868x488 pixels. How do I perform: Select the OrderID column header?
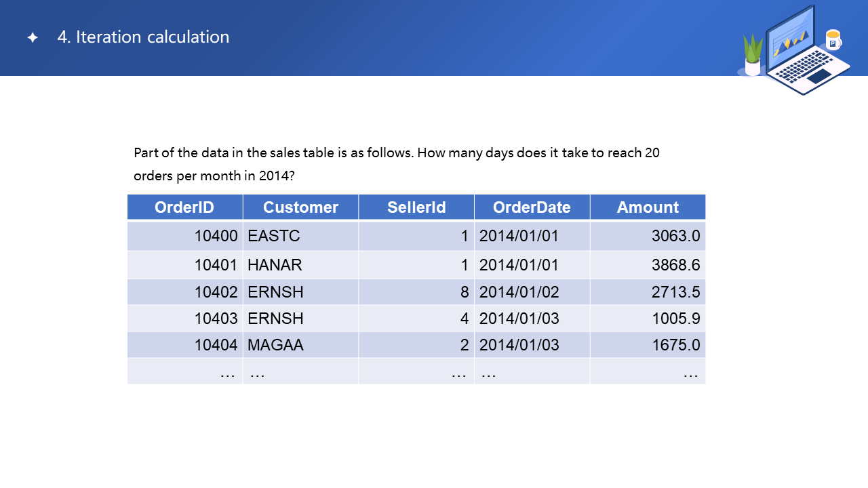coord(184,207)
